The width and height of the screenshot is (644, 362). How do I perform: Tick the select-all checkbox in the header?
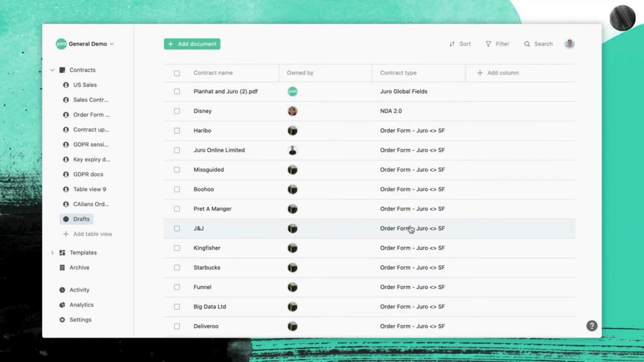click(x=177, y=73)
